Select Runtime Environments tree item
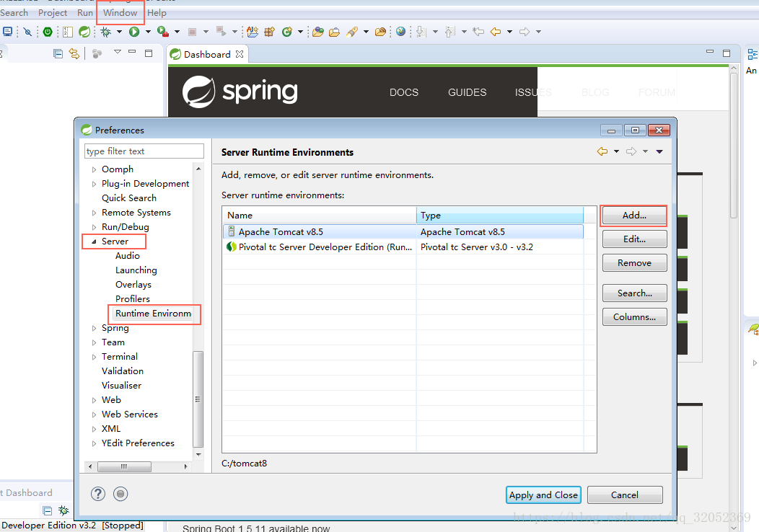The width and height of the screenshot is (759, 532). [x=153, y=314]
